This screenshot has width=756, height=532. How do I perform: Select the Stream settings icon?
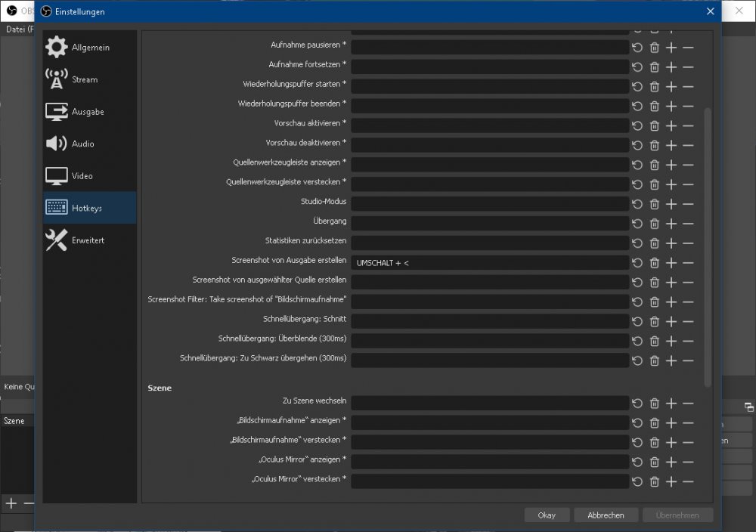(57, 79)
